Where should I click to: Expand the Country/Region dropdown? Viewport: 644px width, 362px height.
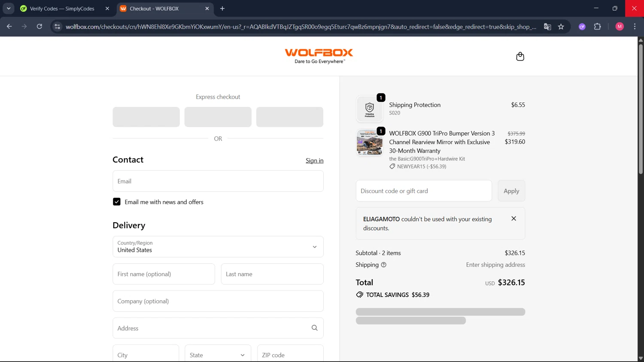point(218,247)
